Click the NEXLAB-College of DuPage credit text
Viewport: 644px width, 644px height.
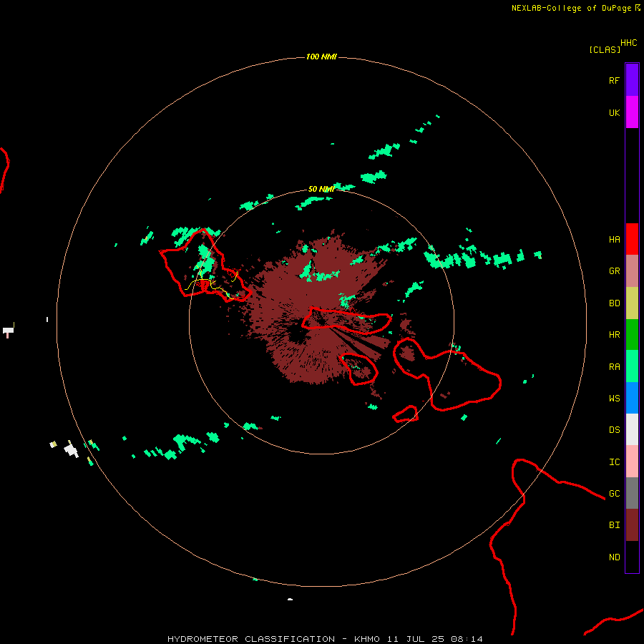(571, 8)
